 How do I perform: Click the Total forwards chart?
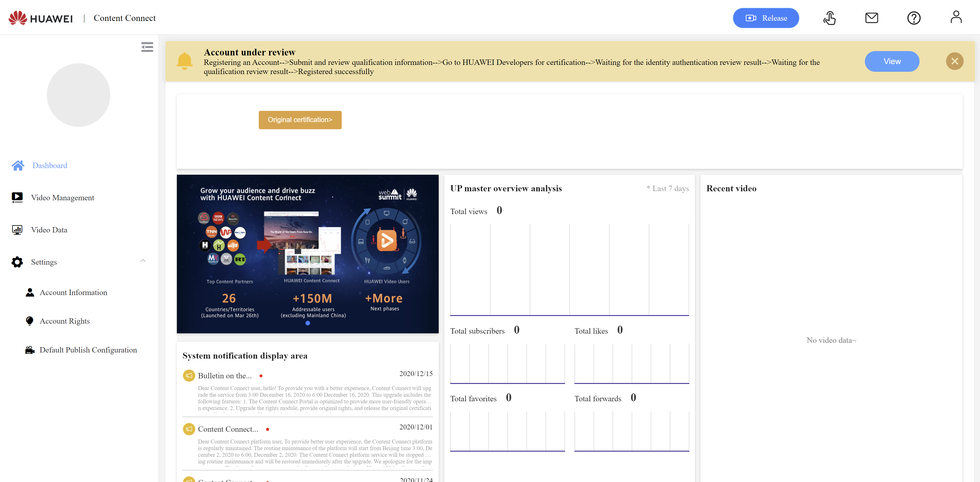click(x=632, y=431)
